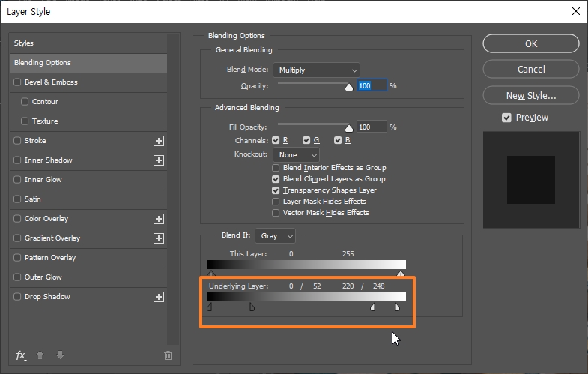Click Underlying Layer white half-slider at 220
The height and width of the screenshot is (374, 588).
(x=373, y=307)
